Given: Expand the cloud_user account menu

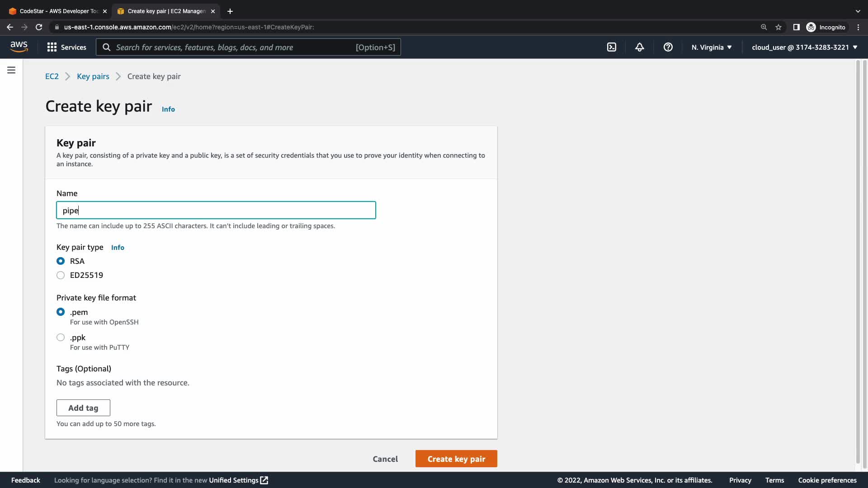Looking at the screenshot, I should point(804,47).
